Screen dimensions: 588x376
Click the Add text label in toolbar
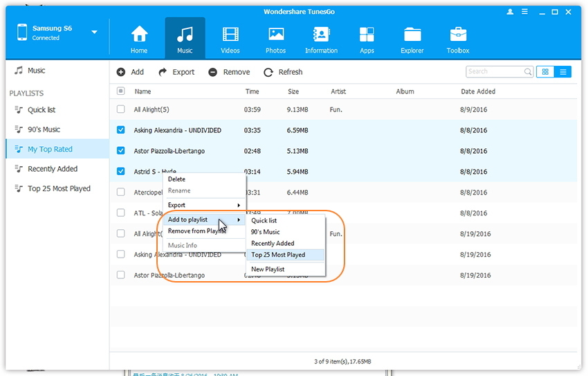(x=137, y=72)
